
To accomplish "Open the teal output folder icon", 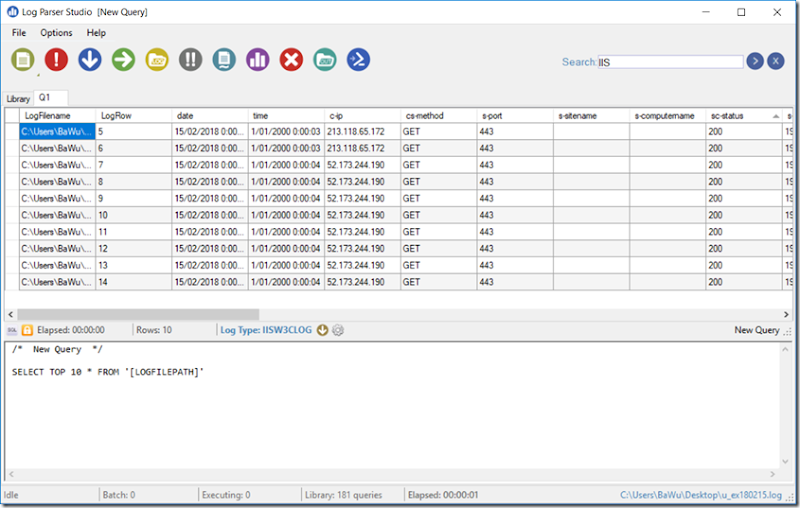I will click(x=325, y=60).
